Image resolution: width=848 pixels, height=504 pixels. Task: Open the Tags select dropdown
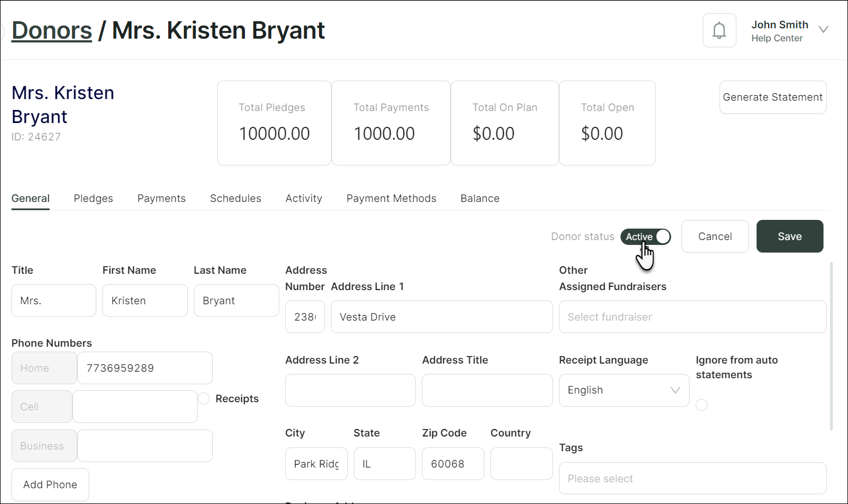pyautogui.click(x=692, y=478)
